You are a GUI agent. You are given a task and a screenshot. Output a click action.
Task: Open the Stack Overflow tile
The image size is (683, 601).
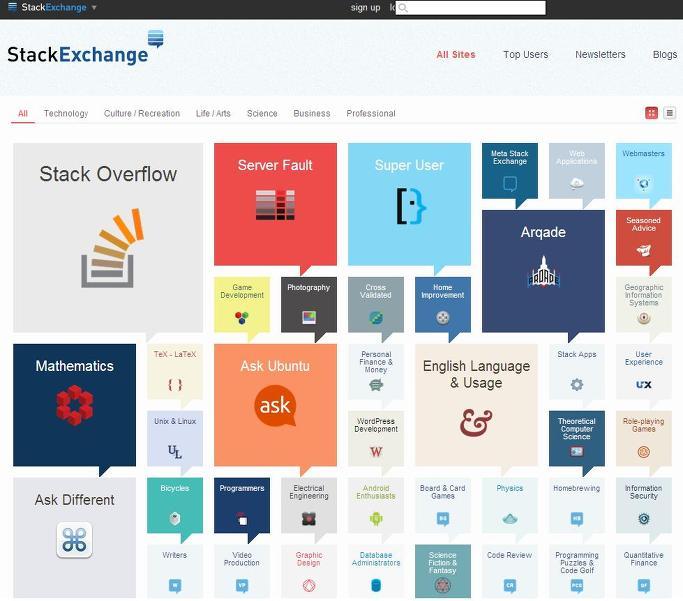[x=108, y=237]
